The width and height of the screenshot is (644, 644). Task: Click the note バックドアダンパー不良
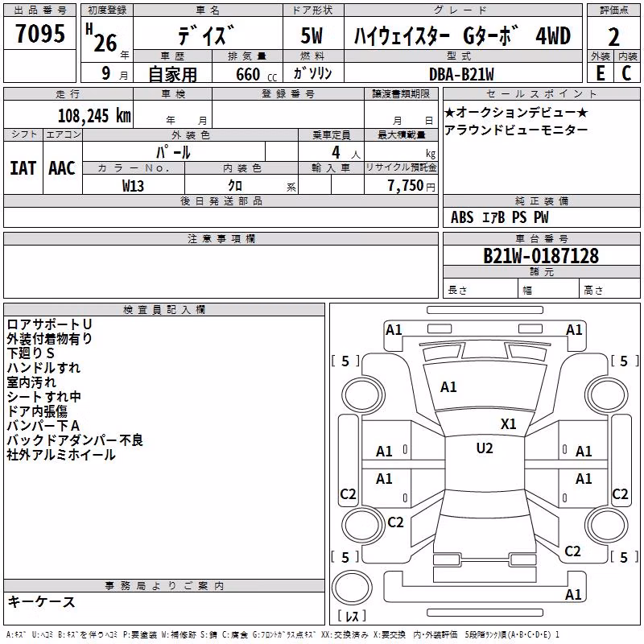point(75,440)
